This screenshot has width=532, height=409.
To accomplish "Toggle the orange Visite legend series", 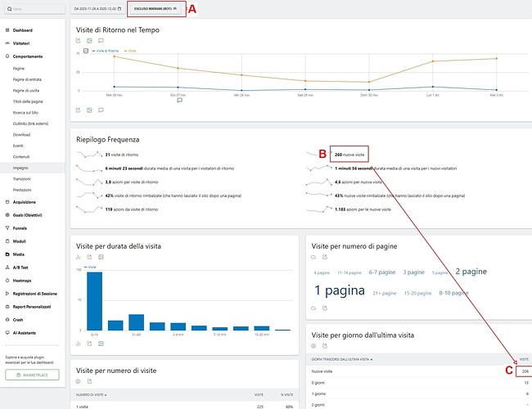I will [x=129, y=51].
